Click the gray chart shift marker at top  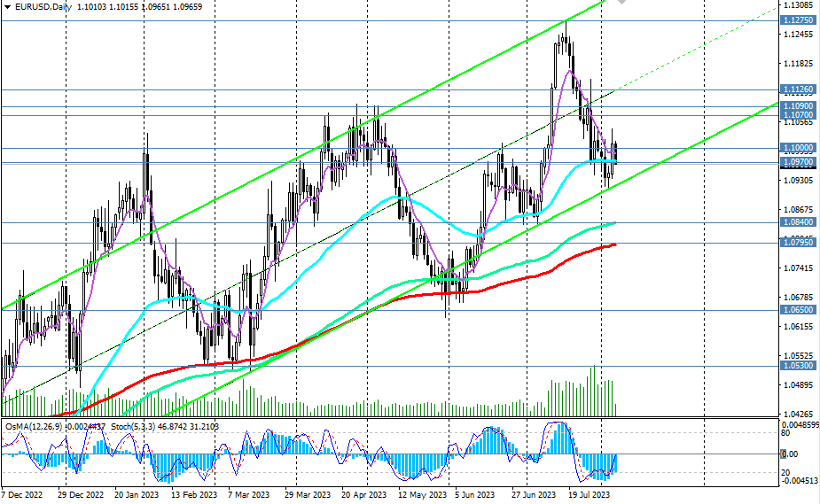coord(621,3)
